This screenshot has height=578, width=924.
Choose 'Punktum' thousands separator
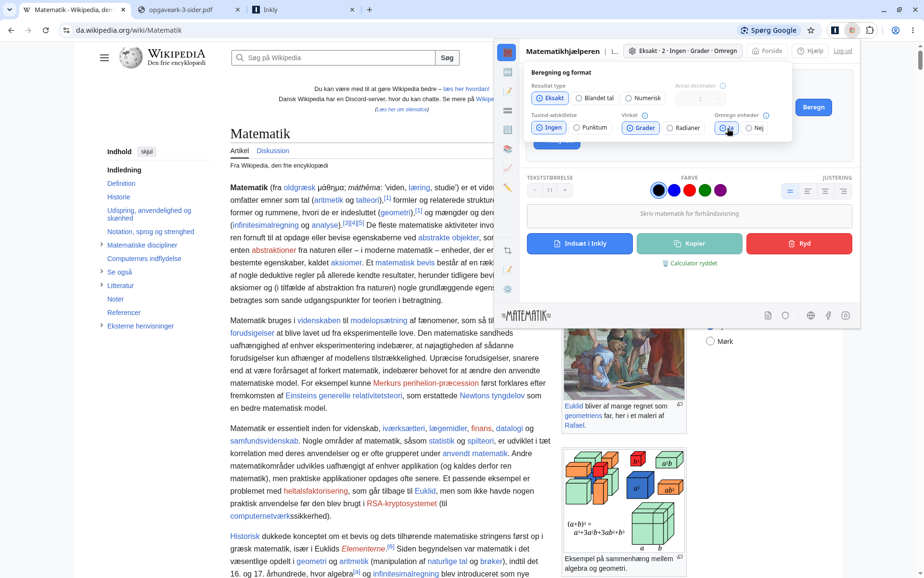coord(590,128)
